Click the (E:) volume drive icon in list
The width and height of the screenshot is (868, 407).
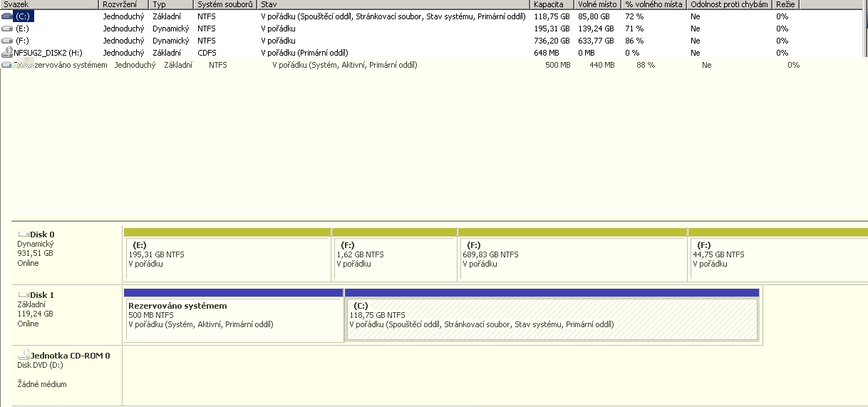click(x=7, y=29)
